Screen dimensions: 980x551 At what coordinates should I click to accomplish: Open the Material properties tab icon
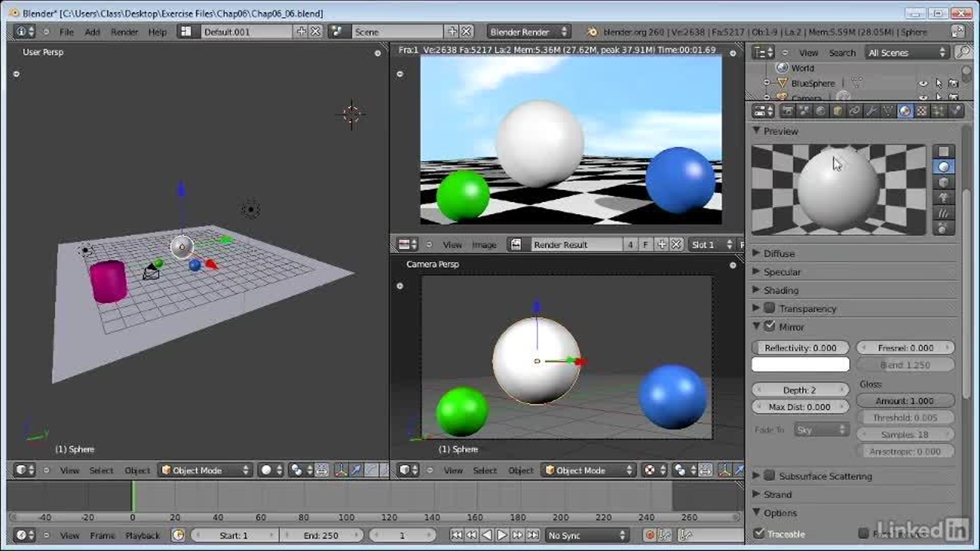point(905,112)
